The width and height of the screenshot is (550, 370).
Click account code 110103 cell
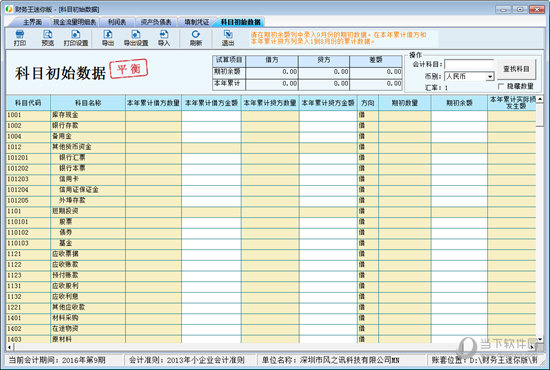pos(28,243)
